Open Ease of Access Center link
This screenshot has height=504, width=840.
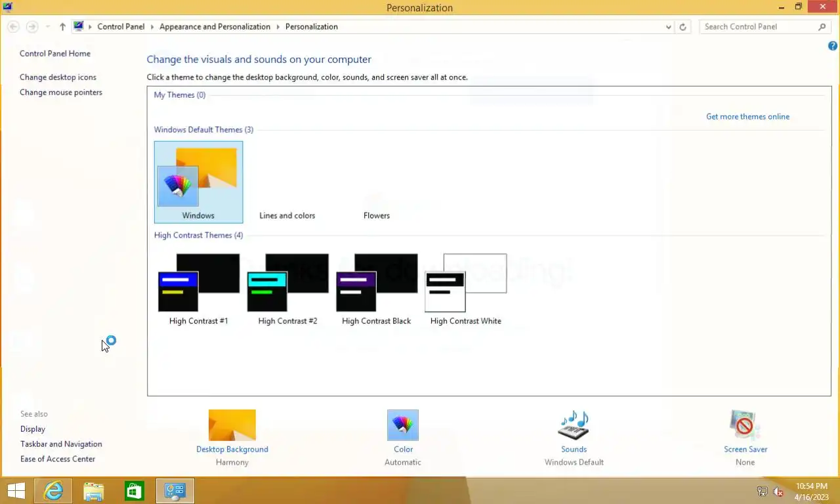(58, 459)
